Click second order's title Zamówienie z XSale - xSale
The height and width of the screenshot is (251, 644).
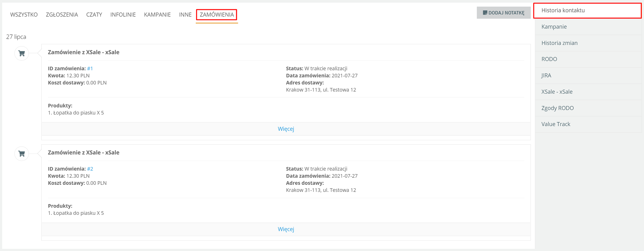pyautogui.click(x=84, y=152)
